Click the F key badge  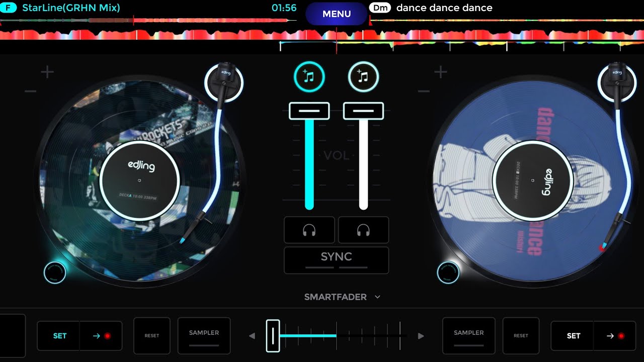pyautogui.click(x=9, y=8)
